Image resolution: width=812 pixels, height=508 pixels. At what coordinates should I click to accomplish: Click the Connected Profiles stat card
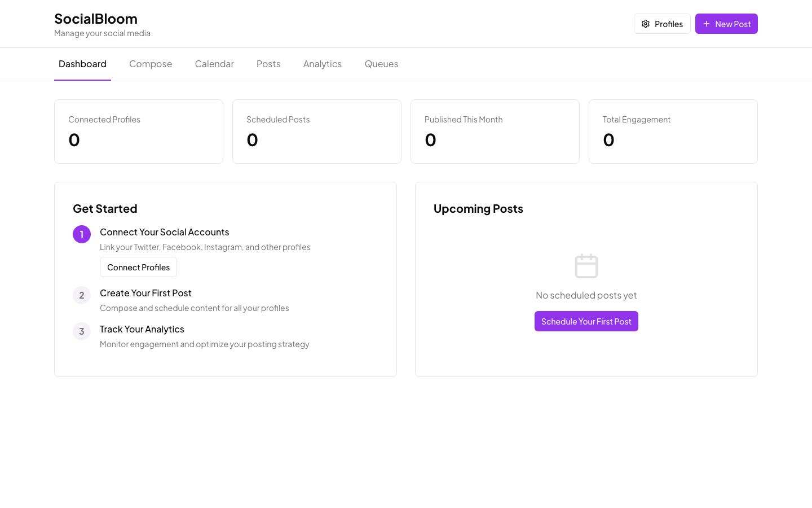coord(139,132)
